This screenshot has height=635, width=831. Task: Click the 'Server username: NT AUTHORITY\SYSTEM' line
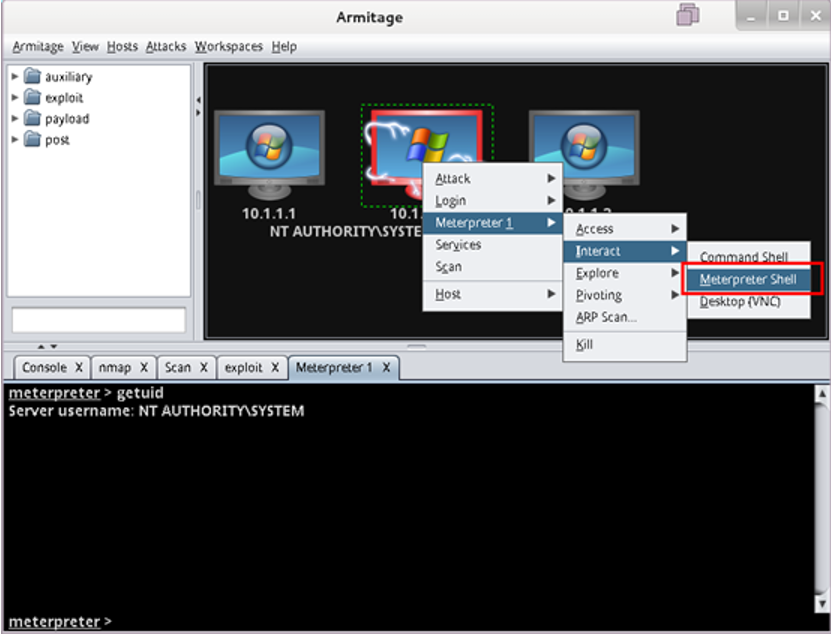point(156,411)
